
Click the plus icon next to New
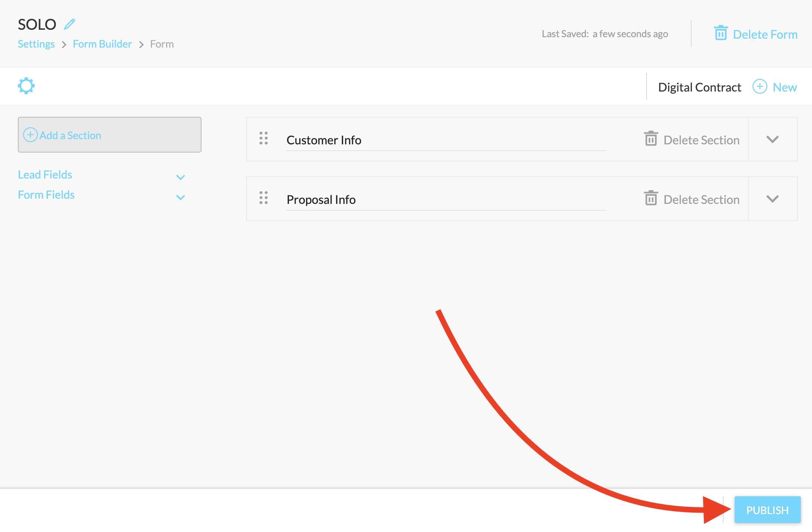click(760, 86)
